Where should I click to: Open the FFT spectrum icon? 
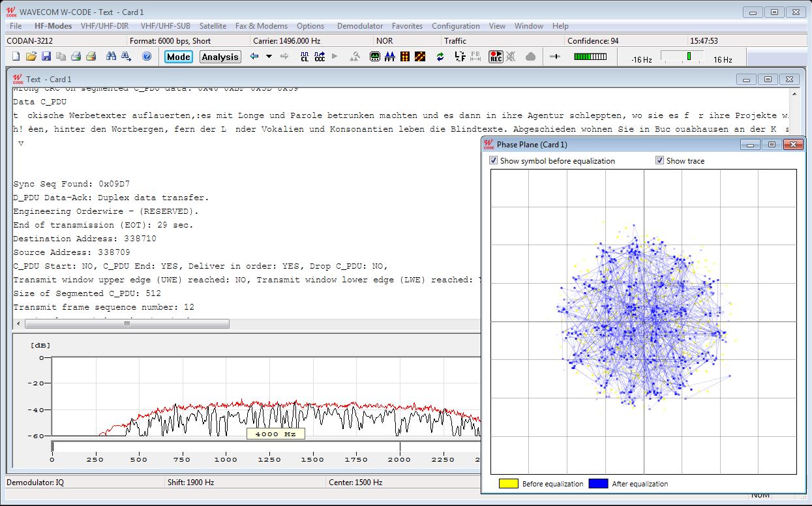pyautogui.click(x=390, y=57)
